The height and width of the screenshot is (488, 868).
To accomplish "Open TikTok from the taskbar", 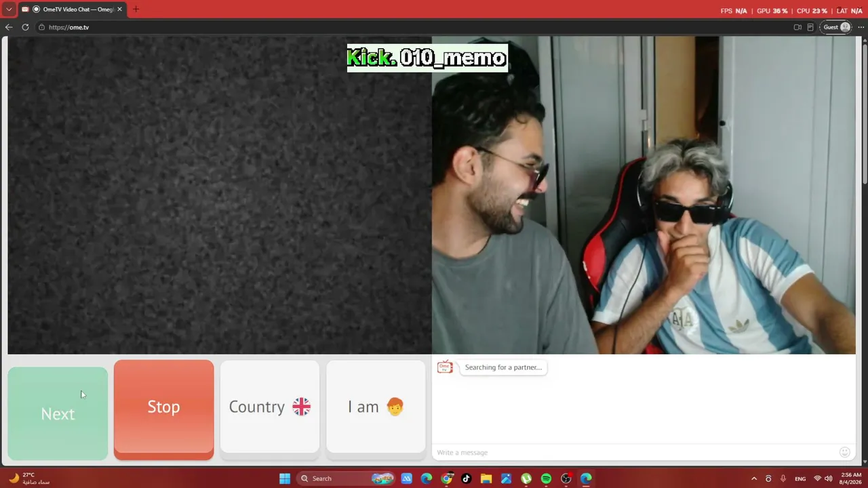I will pyautogui.click(x=466, y=479).
